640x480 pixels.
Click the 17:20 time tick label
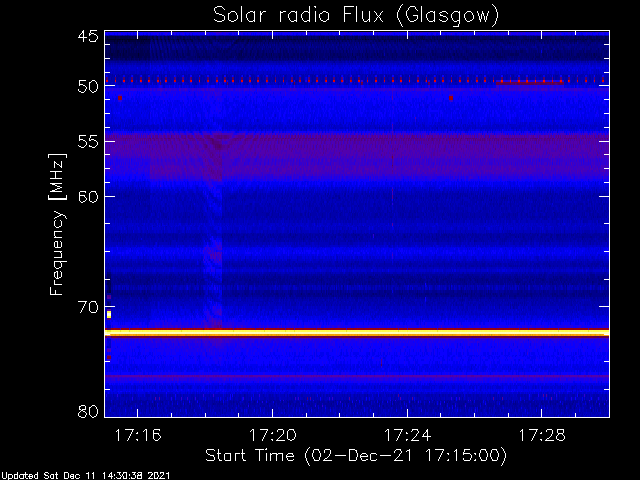(273, 436)
